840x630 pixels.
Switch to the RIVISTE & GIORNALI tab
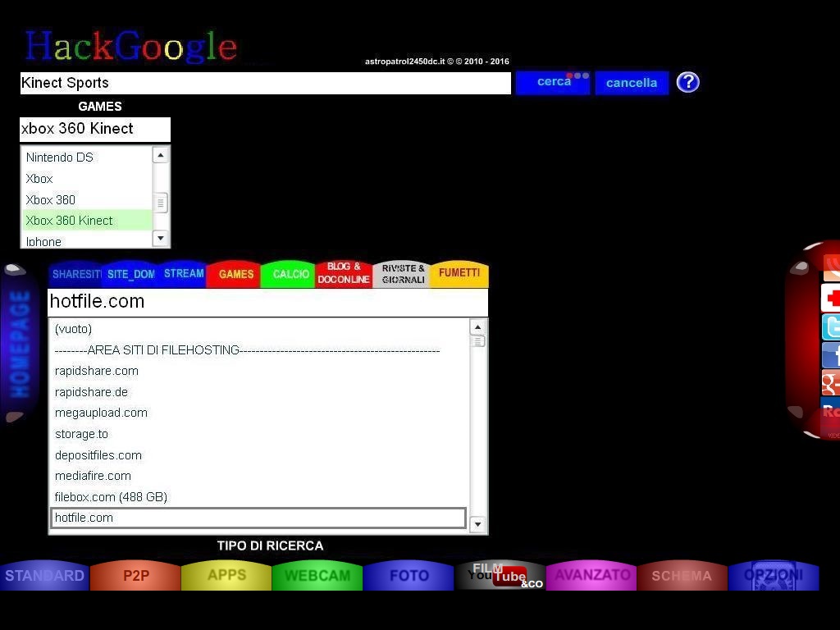[403, 274]
